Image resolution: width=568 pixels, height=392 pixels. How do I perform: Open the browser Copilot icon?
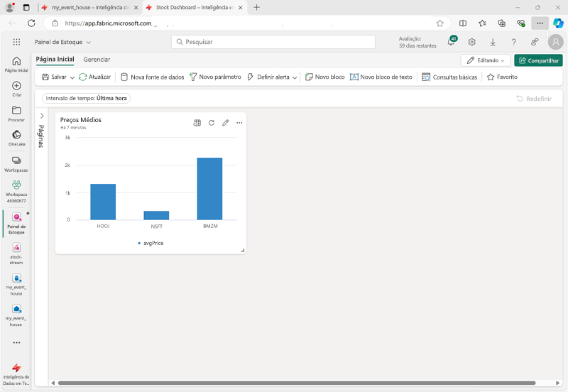pyautogui.click(x=558, y=23)
